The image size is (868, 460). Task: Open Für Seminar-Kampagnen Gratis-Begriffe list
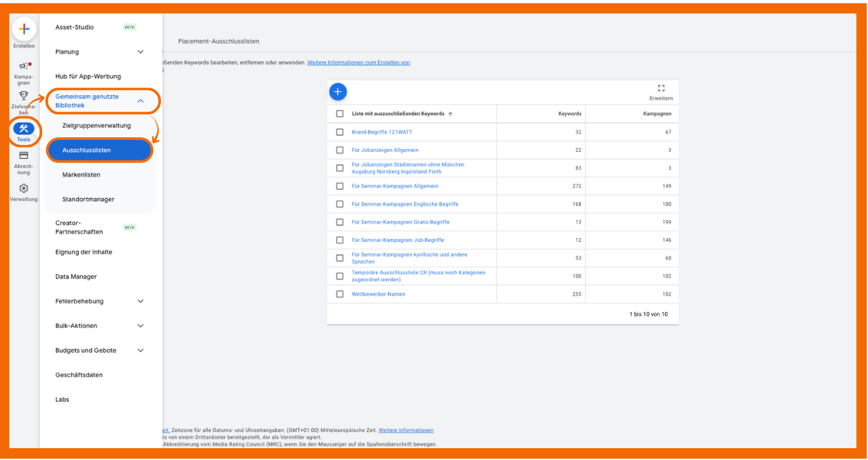[401, 222]
